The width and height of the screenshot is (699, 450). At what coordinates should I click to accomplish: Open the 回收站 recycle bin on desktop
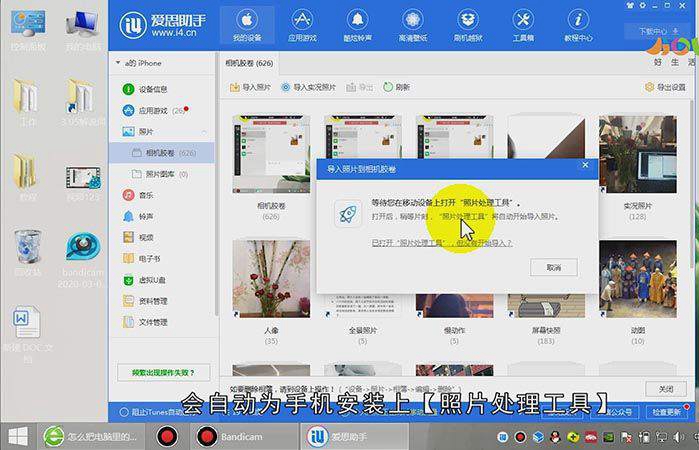coord(28,252)
